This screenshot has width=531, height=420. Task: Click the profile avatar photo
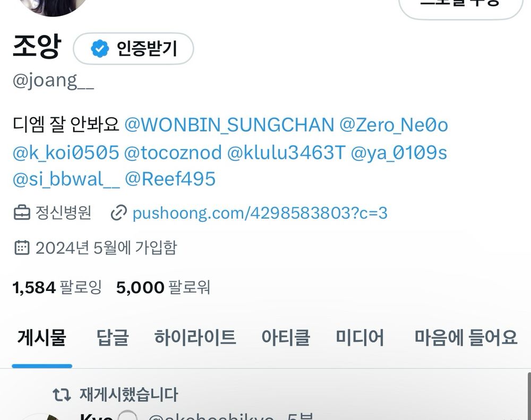[x=54, y=6]
